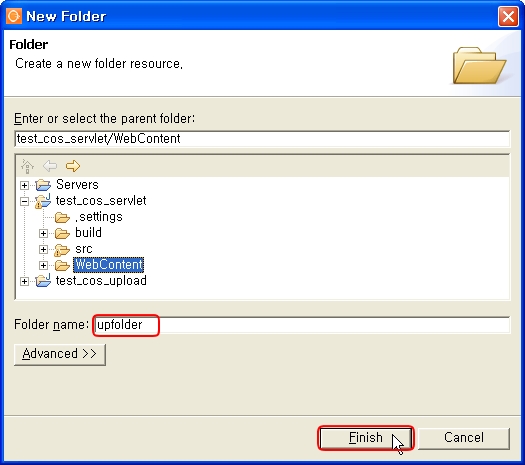Click the back arrow icon in tree toolbar
525x465 pixels.
[x=50, y=166]
